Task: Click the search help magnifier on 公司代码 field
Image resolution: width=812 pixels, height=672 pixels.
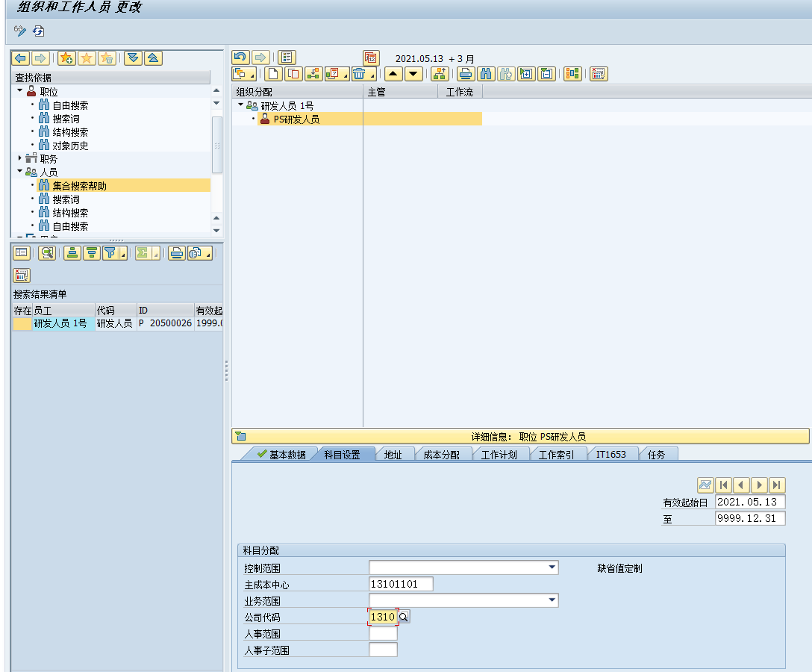Action: [403, 617]
